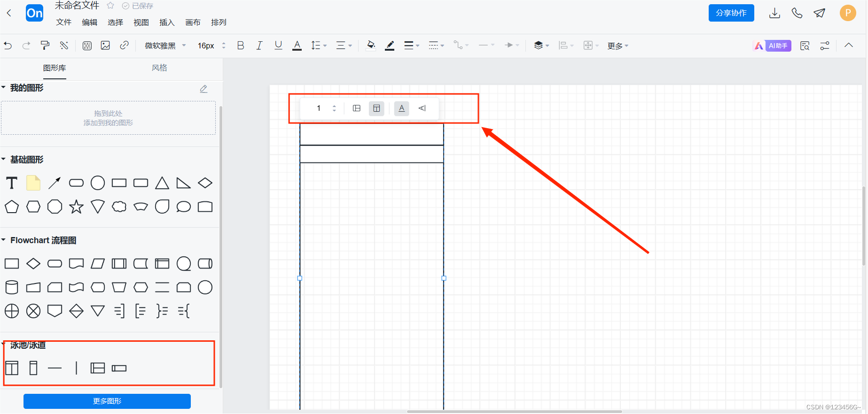868x414 pixels.
Task: Select the star basic shape
Action: click(76, 207)
